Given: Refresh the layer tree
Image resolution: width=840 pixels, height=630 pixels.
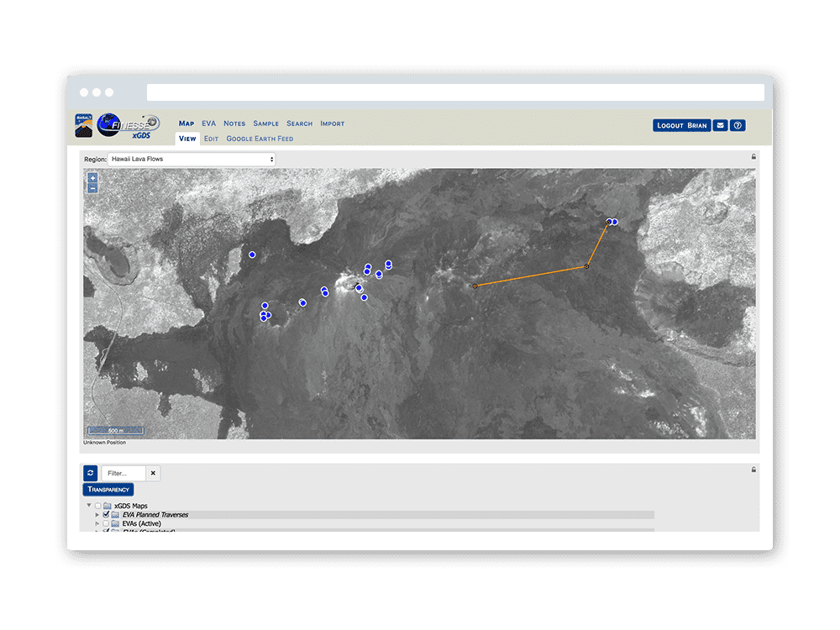Looking at the screenshot, I should [91, 473].
